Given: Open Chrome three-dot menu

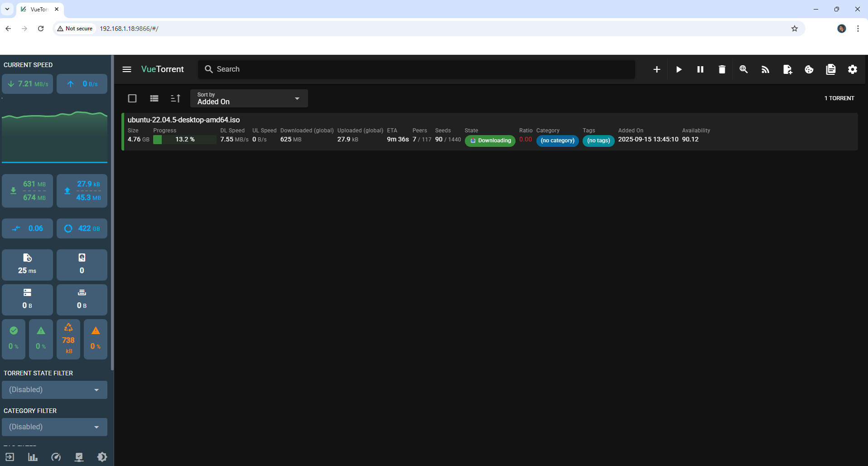Looking at the screenshot, I should (x=858, y=29).
